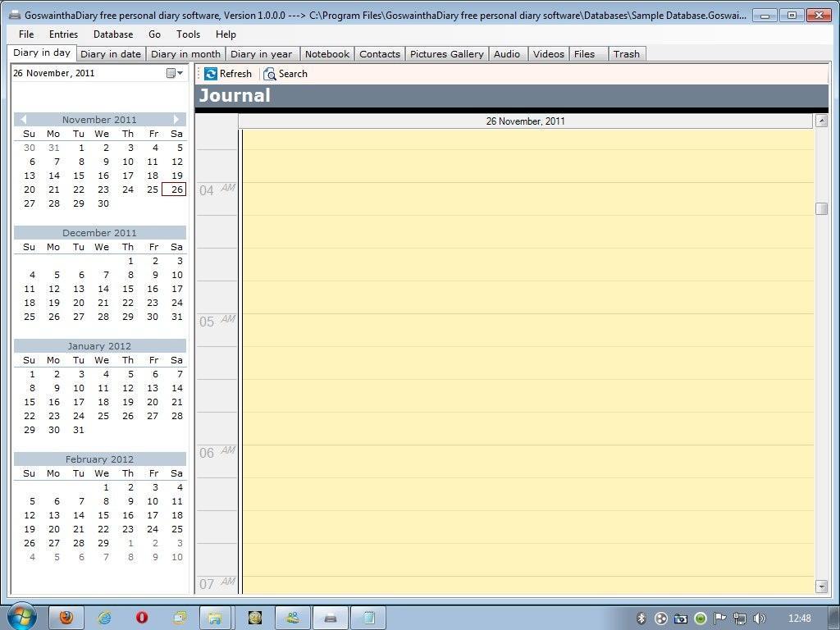This screenshot has width=840, height=630.
Task: Click the Search magnifier icon
Action: coord(269,74)
